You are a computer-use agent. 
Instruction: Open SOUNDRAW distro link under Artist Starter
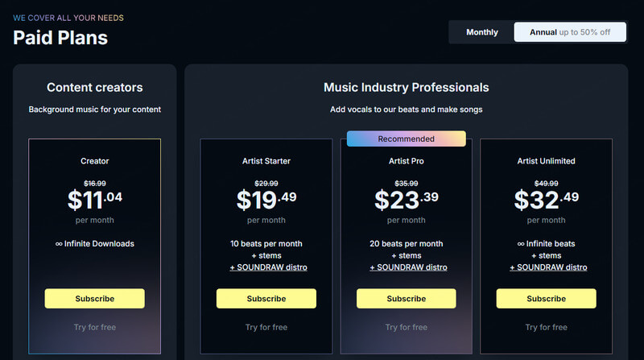pos(268,267)
